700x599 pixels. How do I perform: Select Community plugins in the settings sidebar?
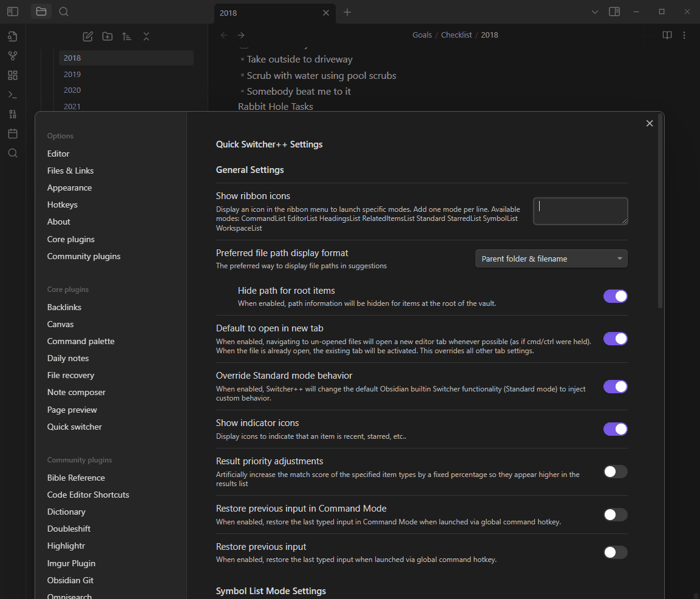click(x=84, y=256)
